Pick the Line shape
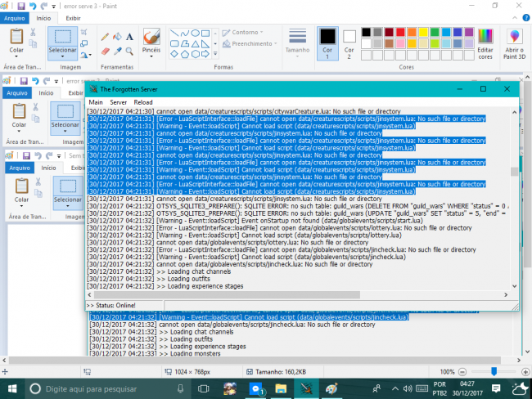The width and height of the screenshot is (532, 399). (x=174, y=34)
